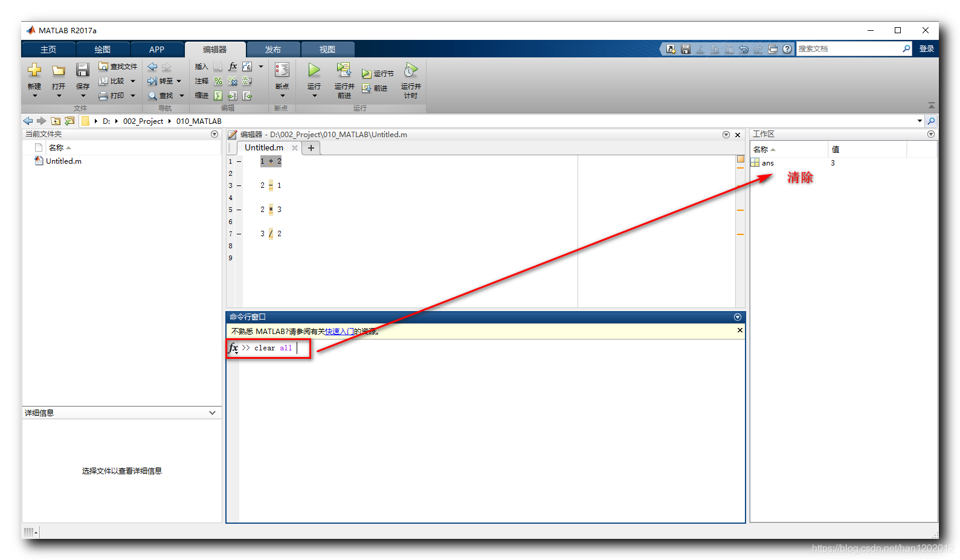
Task: Switch to the 视图 ribbon tab
Action: pyautogui.click(x=327, y=50)
